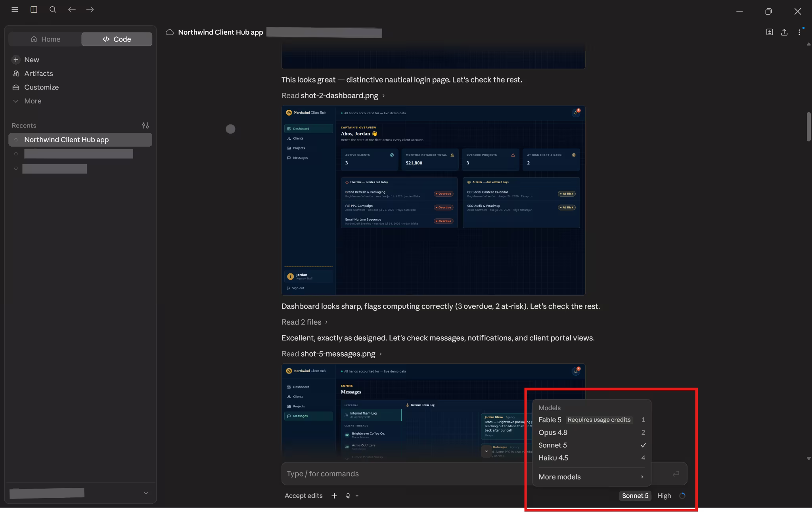The image size is (812, 512).
Task: Choose Haiku 4.5 from the Models menu
Action: pyautogui.click(x=592, y=458)
